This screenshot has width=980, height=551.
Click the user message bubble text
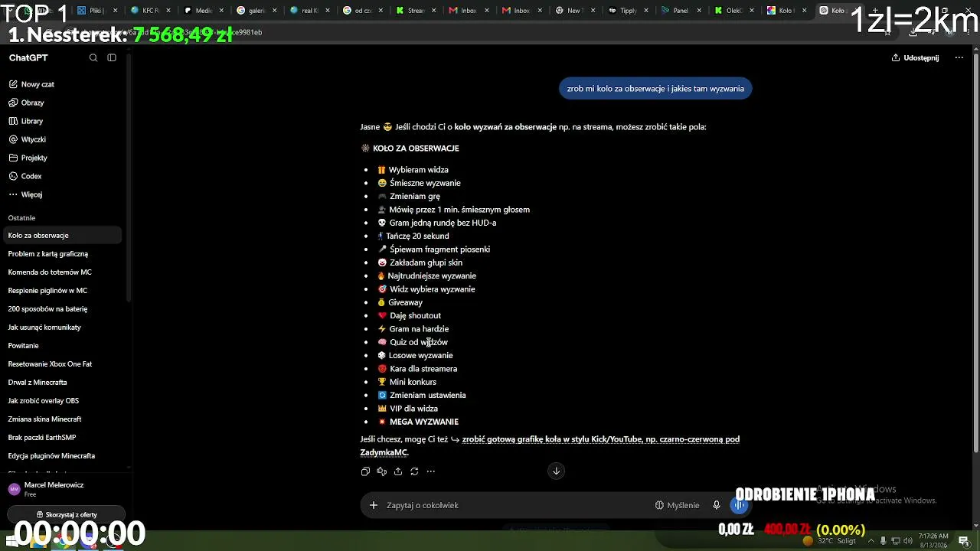point(655,89)
